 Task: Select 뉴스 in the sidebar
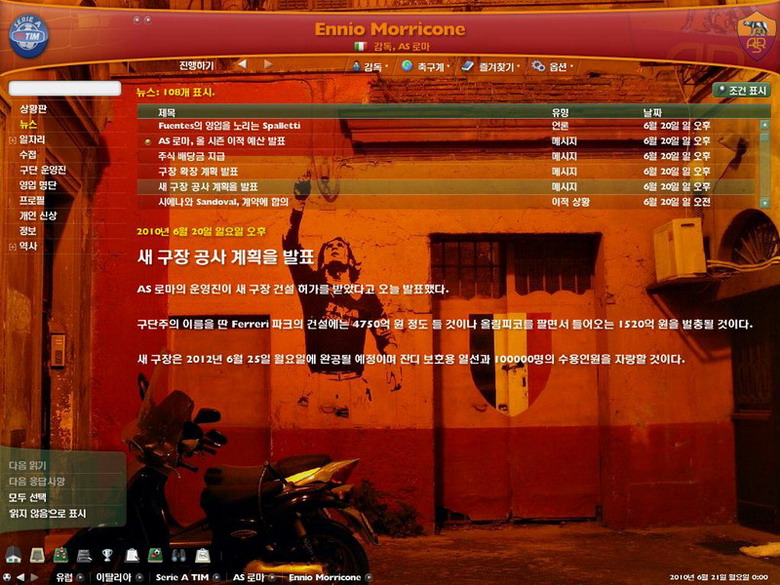pos(28,124)
